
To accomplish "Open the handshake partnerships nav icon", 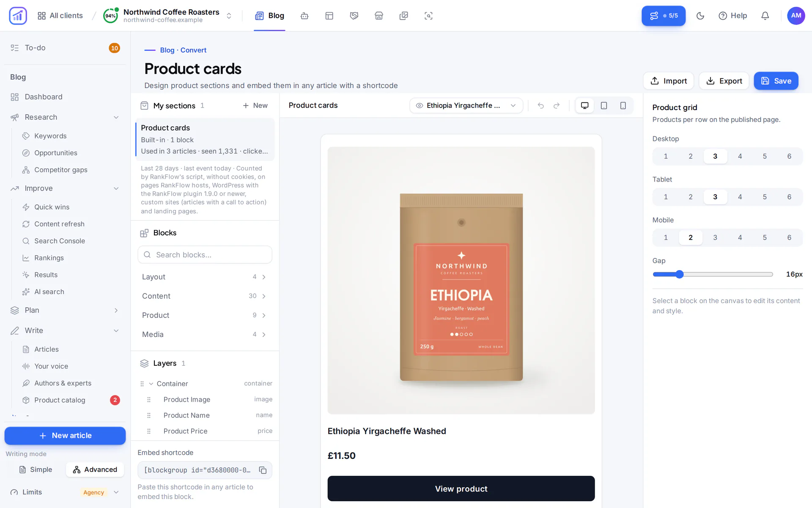I will click(354, 16).
